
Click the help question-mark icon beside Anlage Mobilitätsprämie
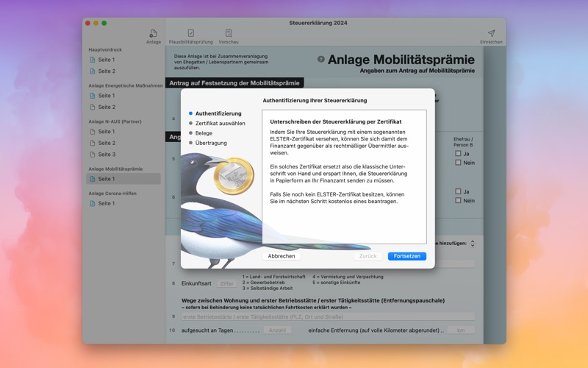click(321, 59)
